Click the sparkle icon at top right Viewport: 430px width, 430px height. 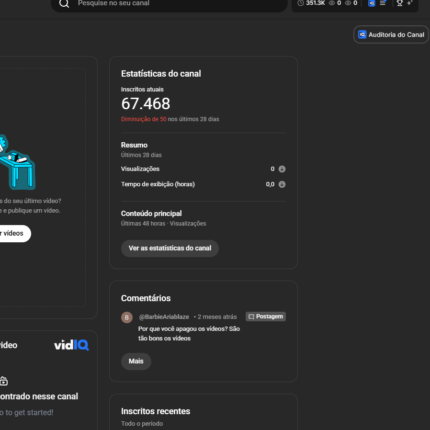[410, 3]
